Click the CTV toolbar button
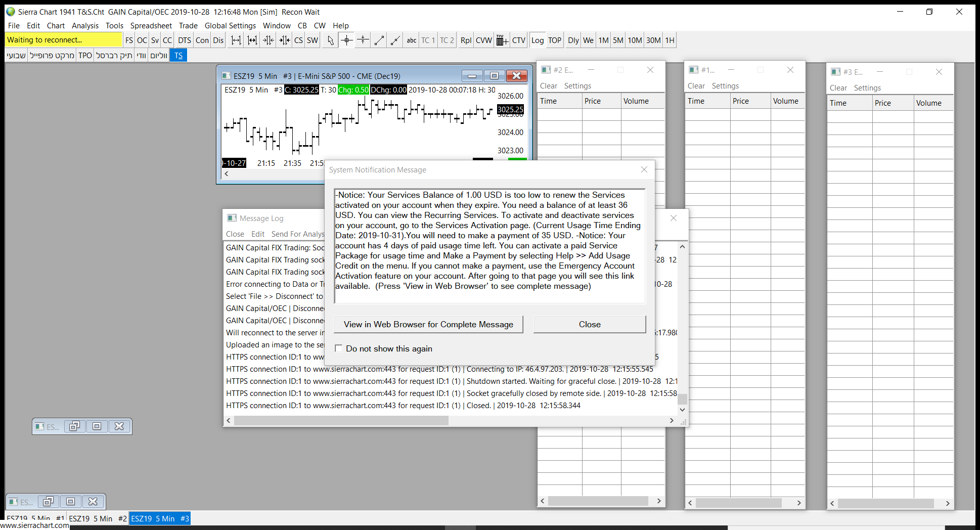The height and width of the screenshot is (530, 980). click(x=519, y=40)
